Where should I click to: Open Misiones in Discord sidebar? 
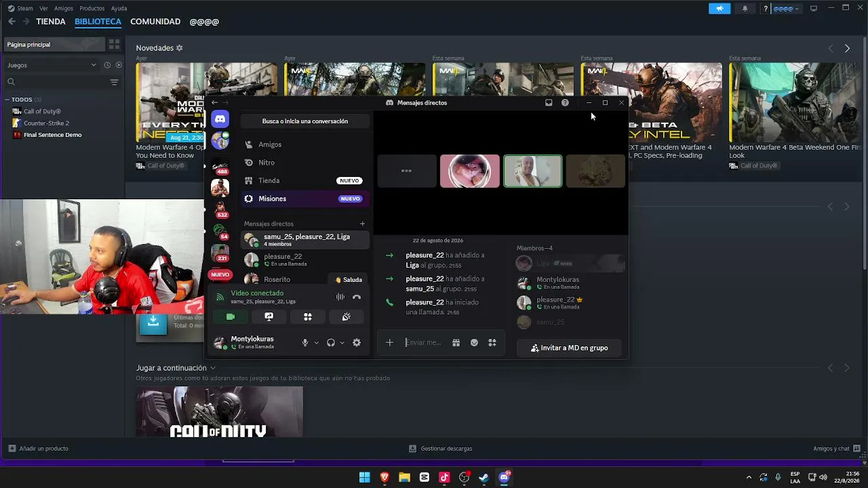(304, 199)
